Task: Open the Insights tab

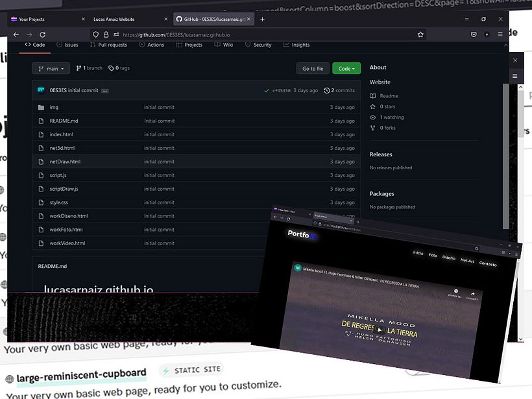Action: coord(296,45)
